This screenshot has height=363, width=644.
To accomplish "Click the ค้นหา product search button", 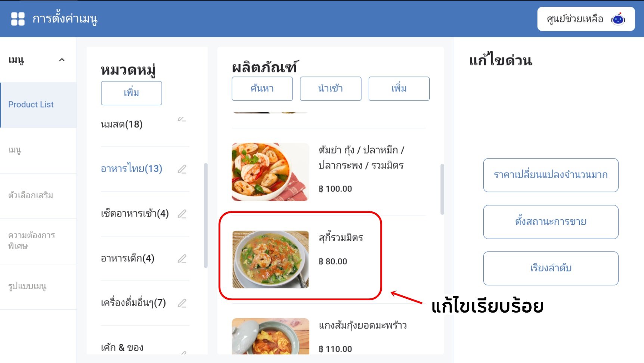I will tap(262, 89).
